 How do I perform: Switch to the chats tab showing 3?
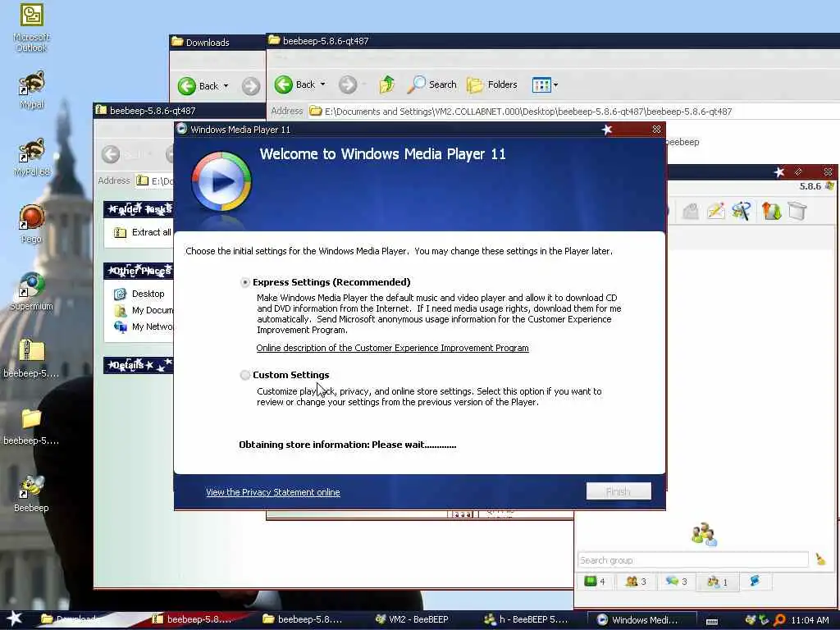tap(676, 582)
